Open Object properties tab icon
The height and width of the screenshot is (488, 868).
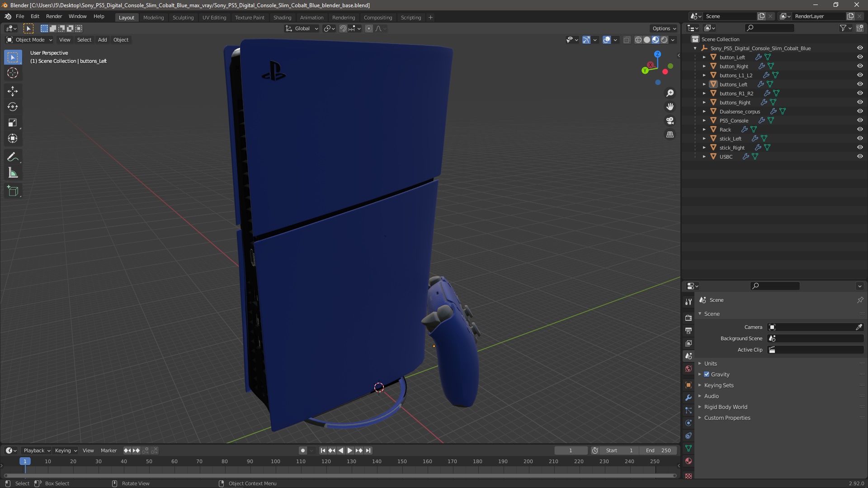pos(689,385)
